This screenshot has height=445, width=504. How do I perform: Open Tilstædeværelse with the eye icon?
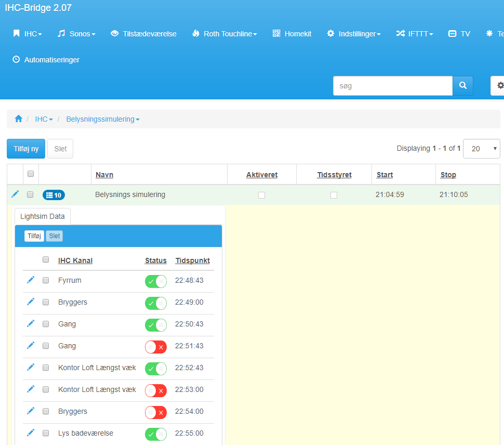[x=143, y=34]
